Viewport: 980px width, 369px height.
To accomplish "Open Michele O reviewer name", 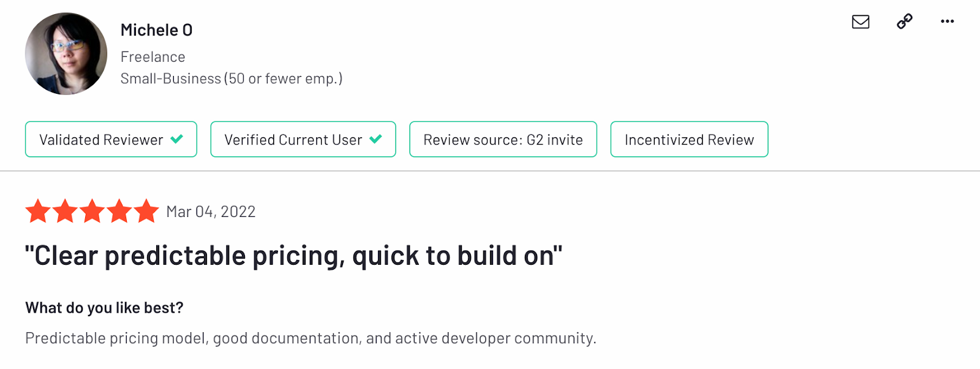I will pos(157,30).
